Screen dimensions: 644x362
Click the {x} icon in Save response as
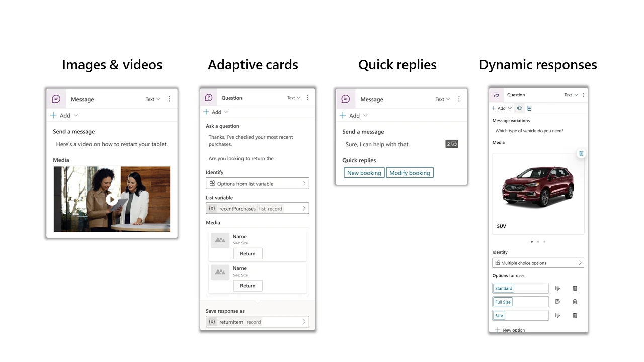[212, 321]
